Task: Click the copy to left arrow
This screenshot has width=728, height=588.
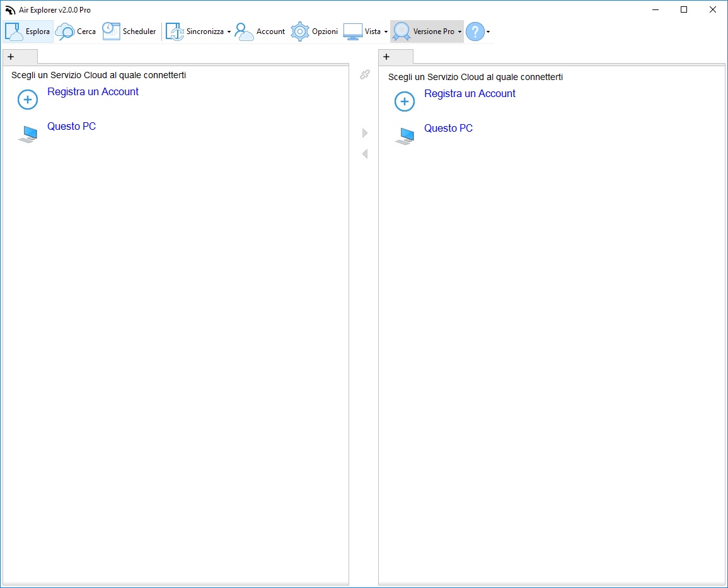Action: (365, 154)
